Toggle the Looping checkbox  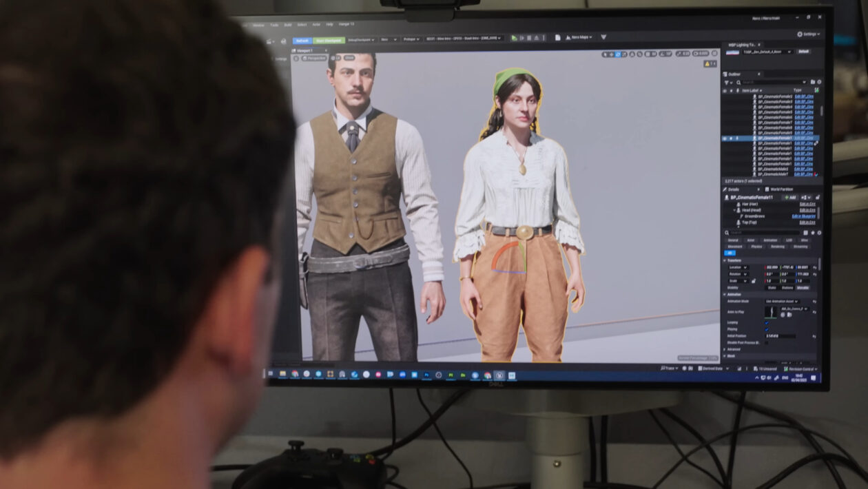(767, 323)
